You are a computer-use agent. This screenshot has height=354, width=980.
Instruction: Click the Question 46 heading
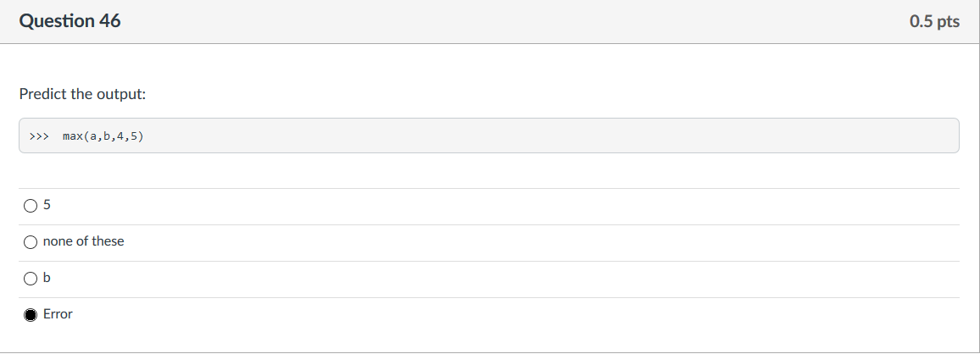click(70, 20)
